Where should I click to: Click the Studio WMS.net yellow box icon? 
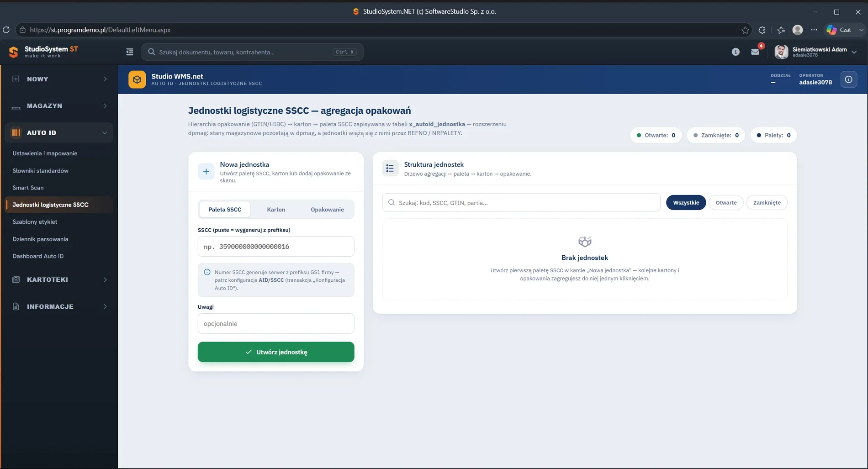coord(137,79)
